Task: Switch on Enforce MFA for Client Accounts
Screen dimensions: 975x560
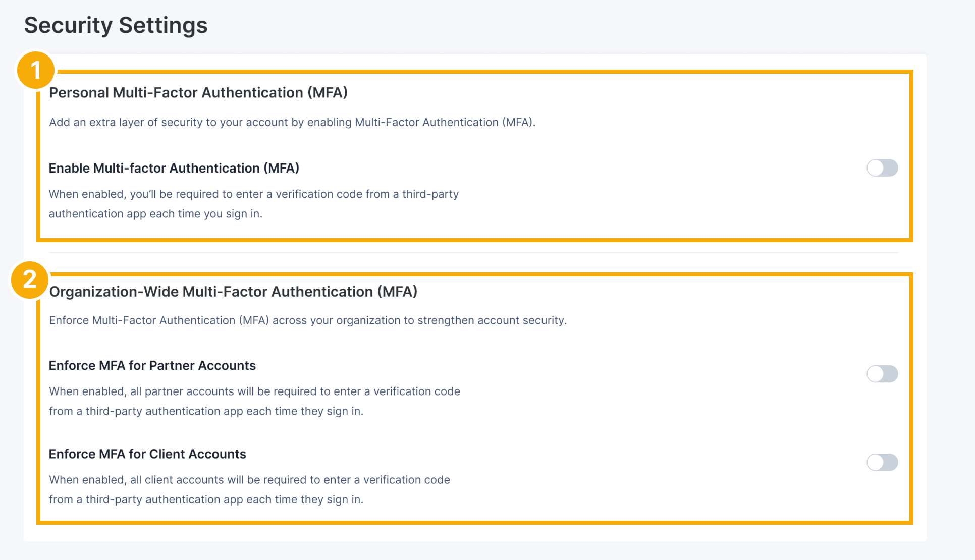Action: (882, 462)
